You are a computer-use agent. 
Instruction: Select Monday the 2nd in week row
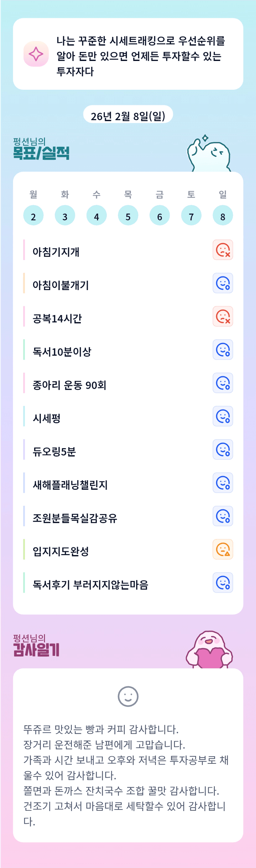[x=33, y=215]
